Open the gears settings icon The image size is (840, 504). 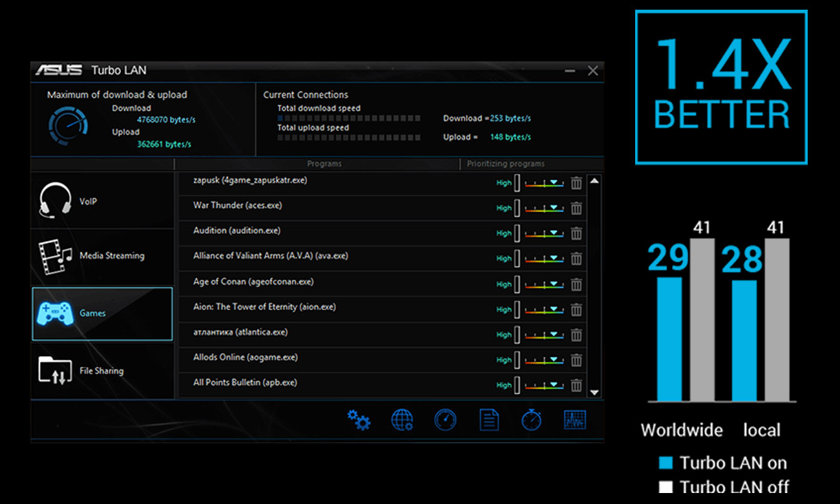(359, 420)
